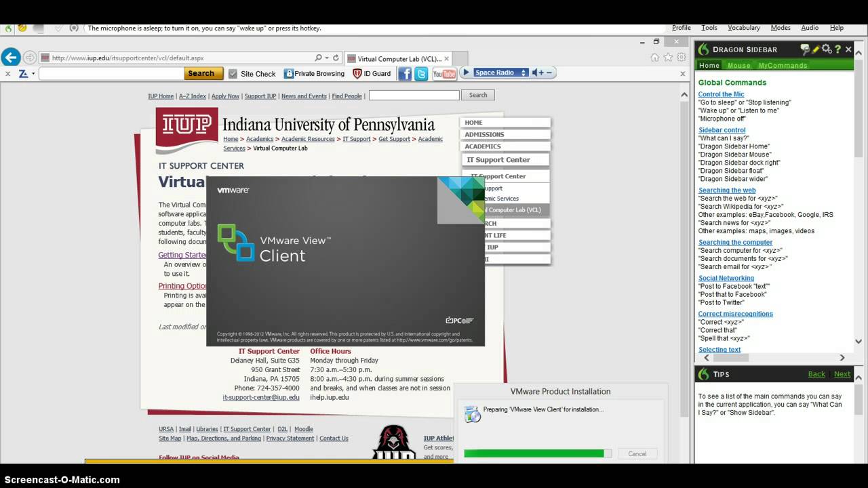Click the Facebook toolbar icon
This screenshot has height=488, width=868.
[x=405, y=73]
